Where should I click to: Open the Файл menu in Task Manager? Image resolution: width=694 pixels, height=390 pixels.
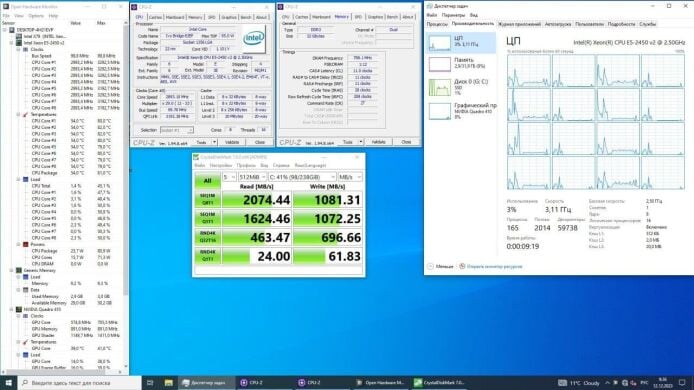click(x=432, y=15)
